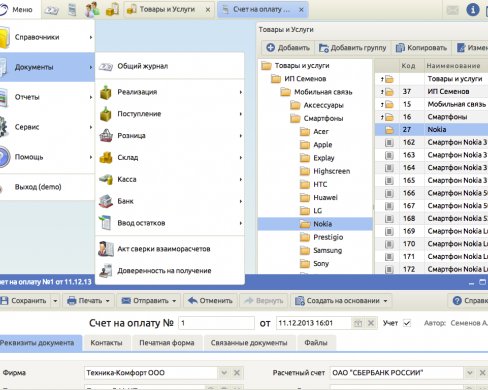Open the Отправить dropdown button
The width and height of the screenshot is (488, 390).
coord(149,301)
